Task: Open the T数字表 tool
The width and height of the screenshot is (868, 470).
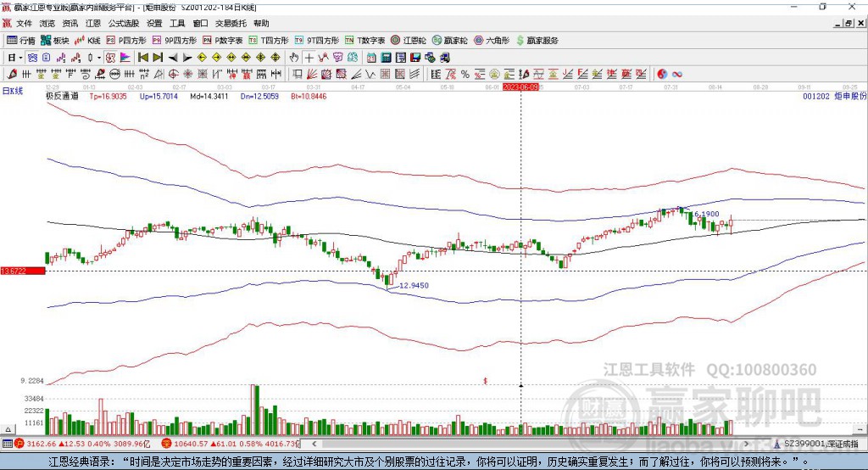Action: coord(364,41)
